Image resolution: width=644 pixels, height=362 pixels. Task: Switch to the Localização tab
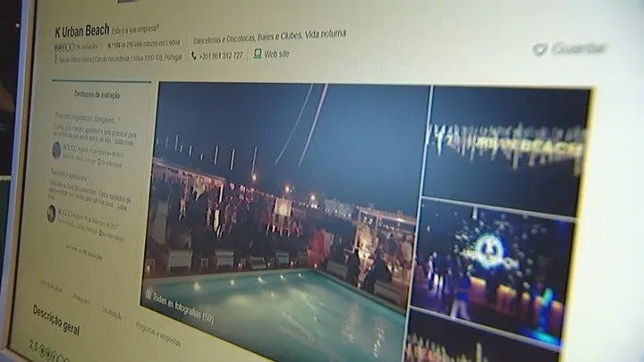click(x=113, y=315)
